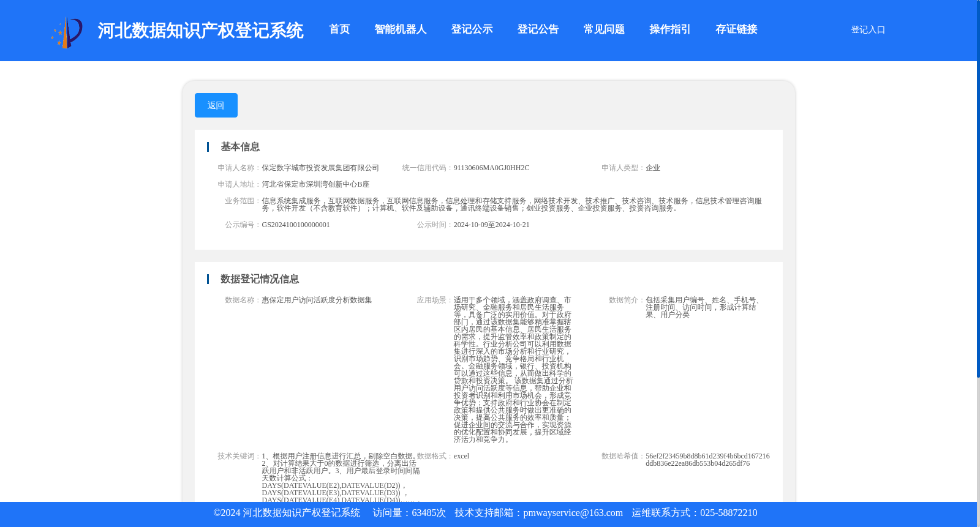The image size is (980, 527).
Task: Click the address 河北省保定市深圳湾创新中心B座
Action: point(315,184)
